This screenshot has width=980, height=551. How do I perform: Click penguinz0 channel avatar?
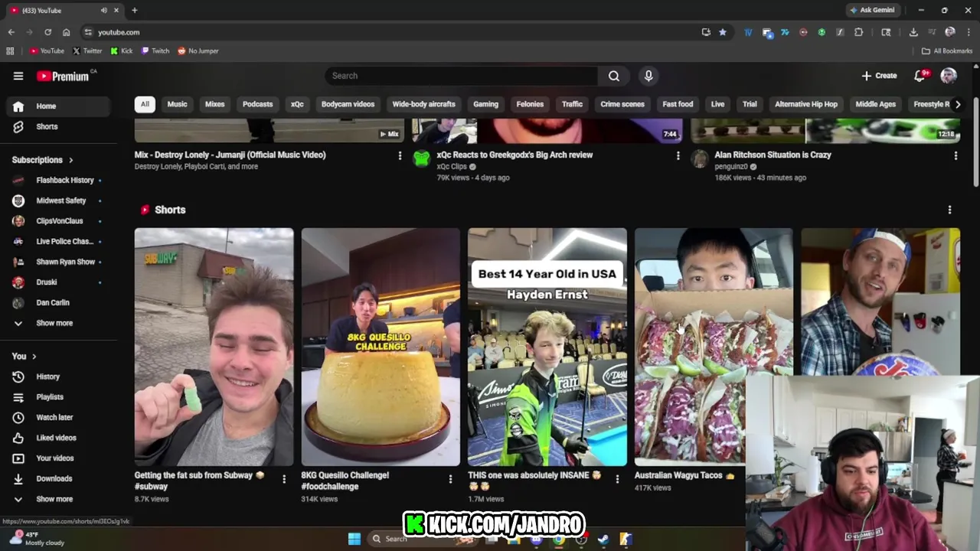pyautogui.click(x=700, y=158)
